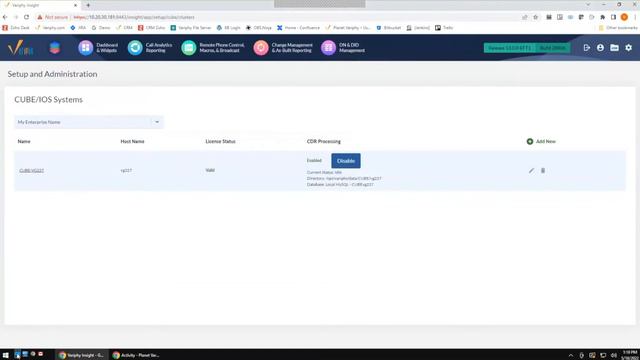640x360 pixels.
Task: Click the green Add New plus icon
Action: click(530, 141)
